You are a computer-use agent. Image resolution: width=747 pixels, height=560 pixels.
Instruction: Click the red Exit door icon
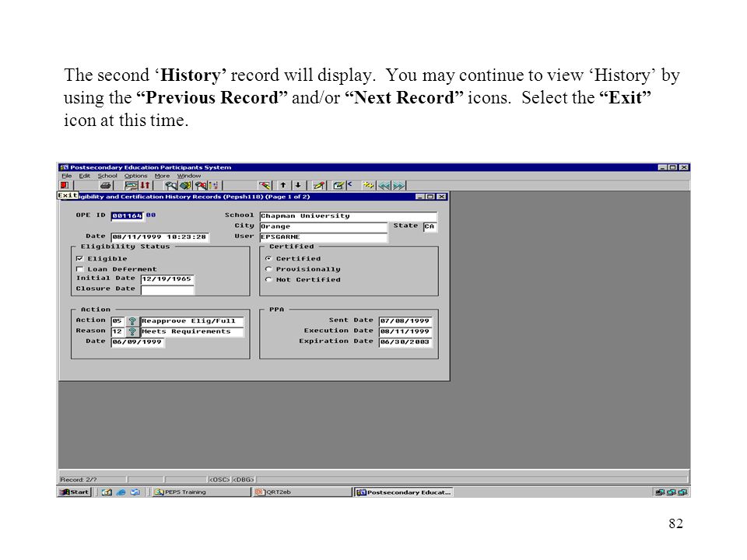pyautogui.click(x=65, y=185)
